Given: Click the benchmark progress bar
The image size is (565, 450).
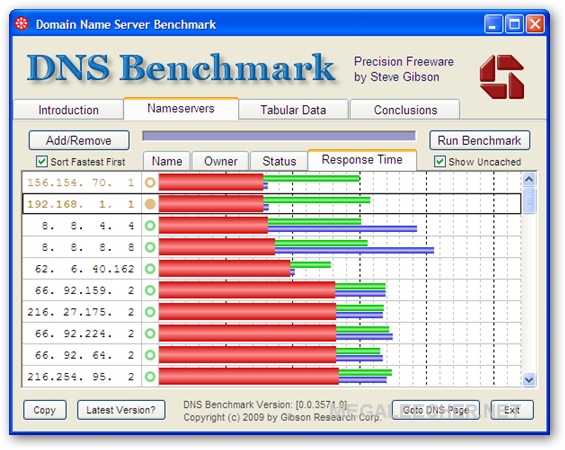Looking at the screenshot, I should 279,136.
